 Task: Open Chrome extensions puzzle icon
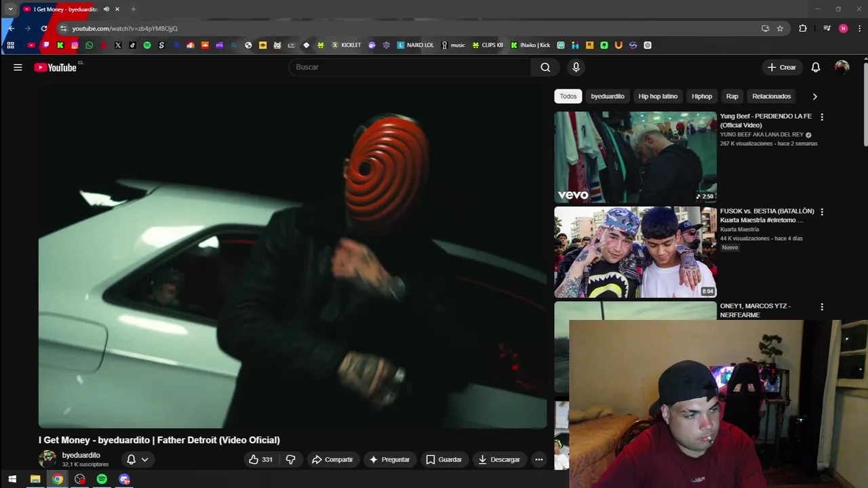click(803, 28)
